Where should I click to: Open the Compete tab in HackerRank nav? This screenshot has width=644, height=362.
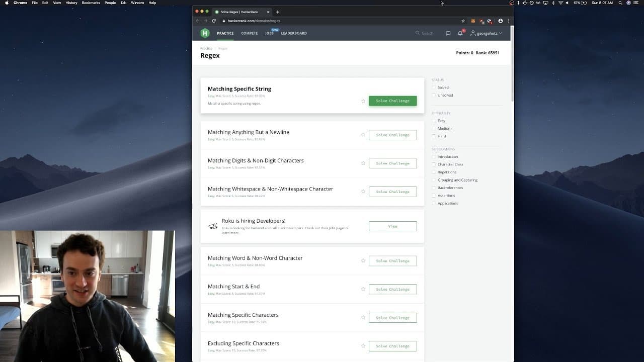click(x=250, y=33)
